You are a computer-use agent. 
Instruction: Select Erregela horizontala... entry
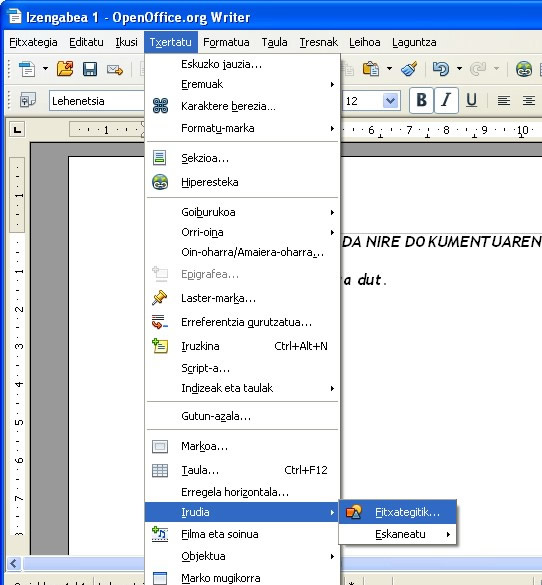point(242,492)
